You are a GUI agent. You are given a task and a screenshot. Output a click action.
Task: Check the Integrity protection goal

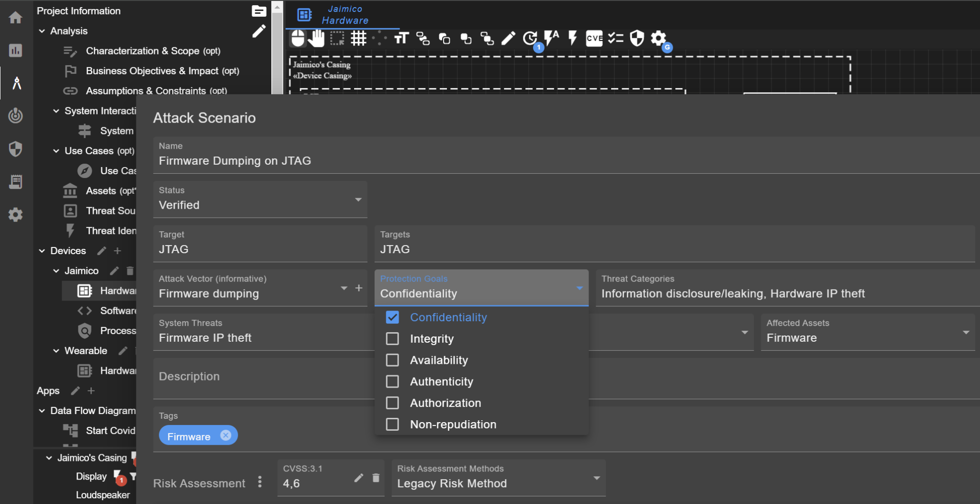pos(392,338)
